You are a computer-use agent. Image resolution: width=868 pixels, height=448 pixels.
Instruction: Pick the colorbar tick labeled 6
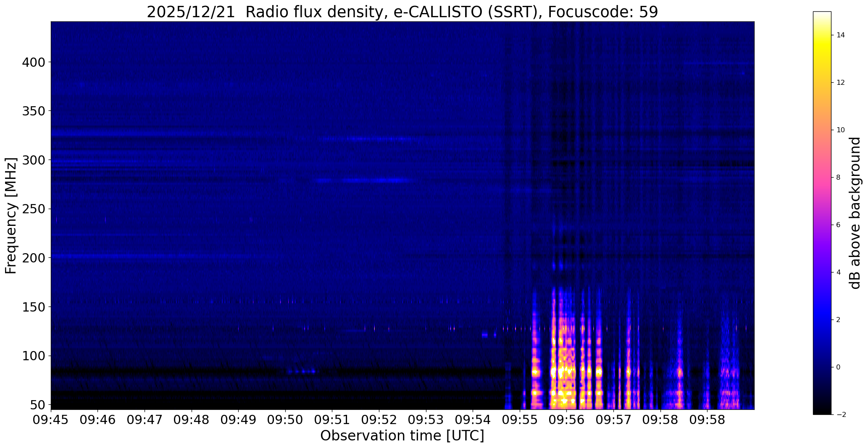(839, 225)
